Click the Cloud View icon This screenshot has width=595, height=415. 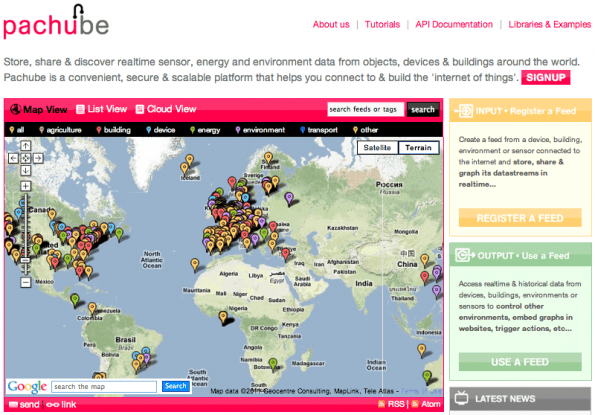(x=140, y=110)
